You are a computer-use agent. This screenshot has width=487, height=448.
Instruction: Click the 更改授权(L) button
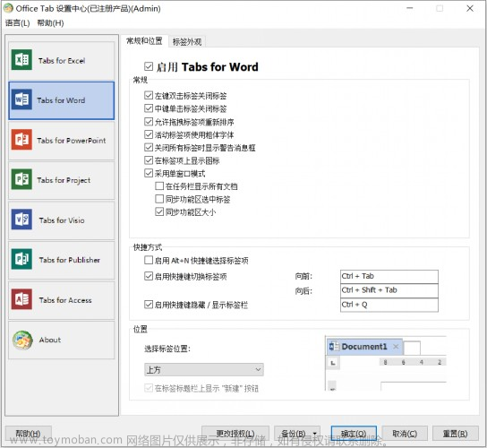pyautogui.click(x=235, y=434)
